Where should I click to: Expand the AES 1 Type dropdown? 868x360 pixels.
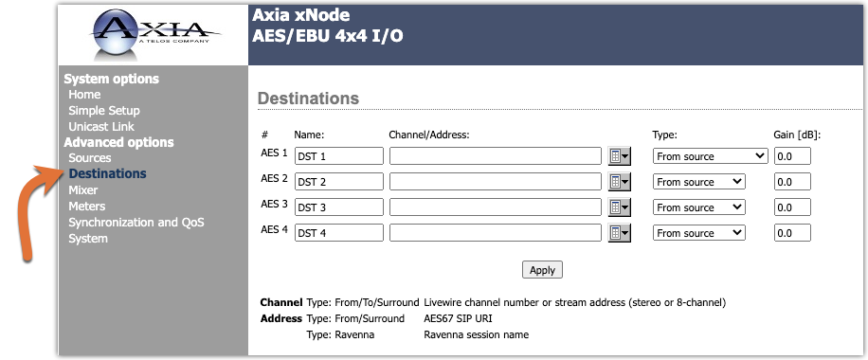[x=711, y=156]
